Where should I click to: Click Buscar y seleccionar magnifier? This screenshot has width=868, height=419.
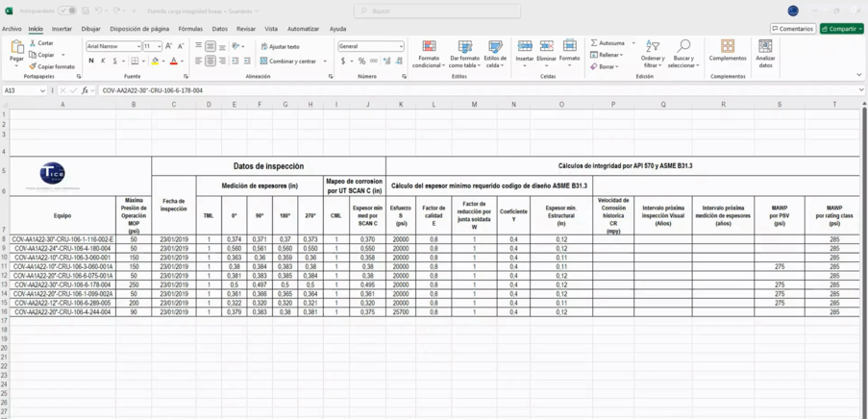click(683, 46)
